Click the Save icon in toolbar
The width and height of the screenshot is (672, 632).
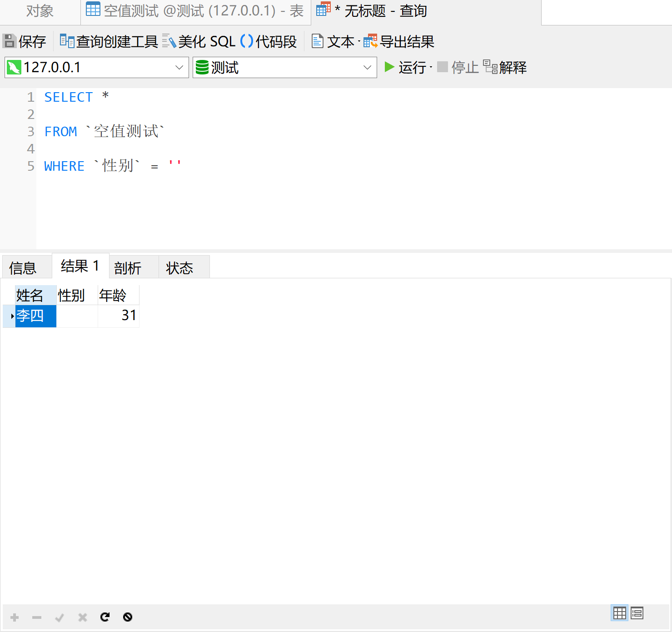pos(9,41)
